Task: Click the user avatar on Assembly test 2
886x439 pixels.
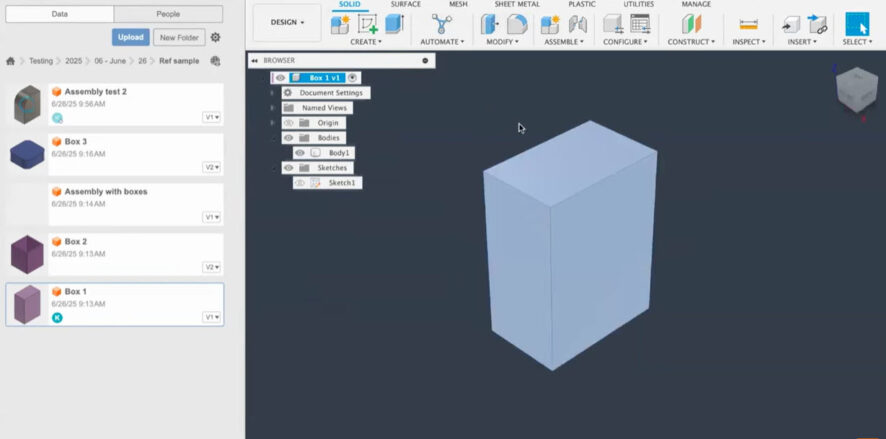Action: 57,118
